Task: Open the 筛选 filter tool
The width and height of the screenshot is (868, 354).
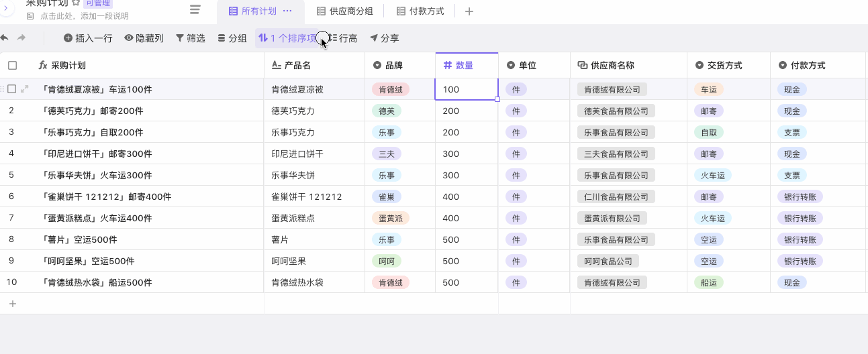Action: (x=191, y=39)
